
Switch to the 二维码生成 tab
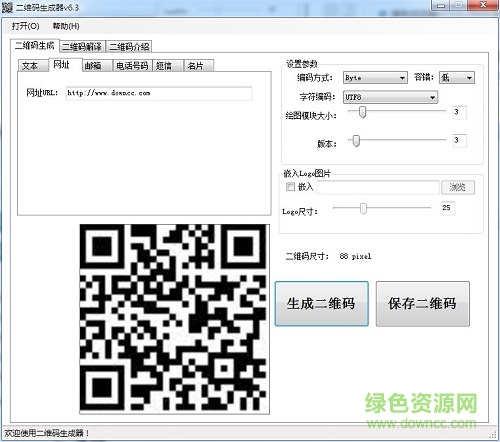pos(35,46)
